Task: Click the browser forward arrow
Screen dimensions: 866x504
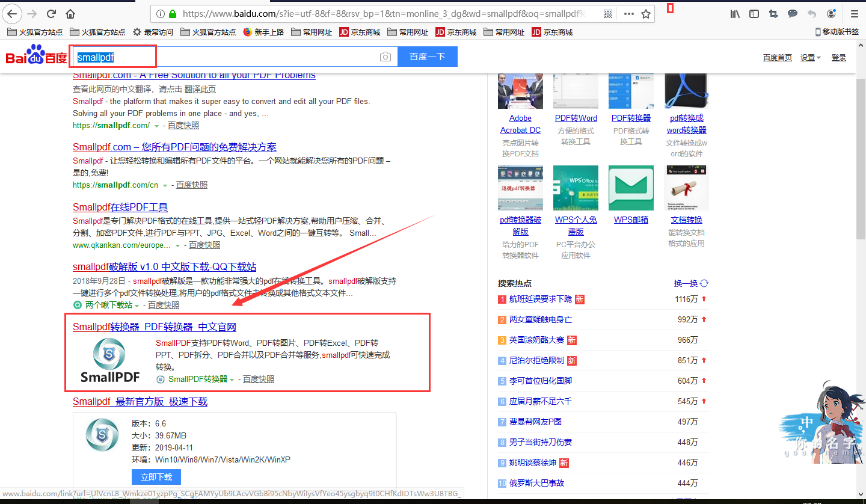Action: pos(32,13)
